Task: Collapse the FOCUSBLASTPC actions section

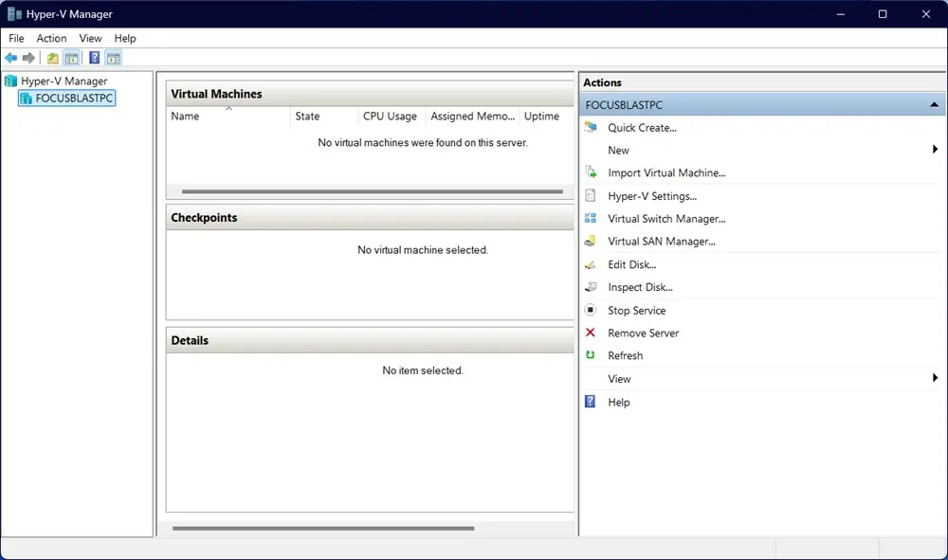Action: [934, 104]
